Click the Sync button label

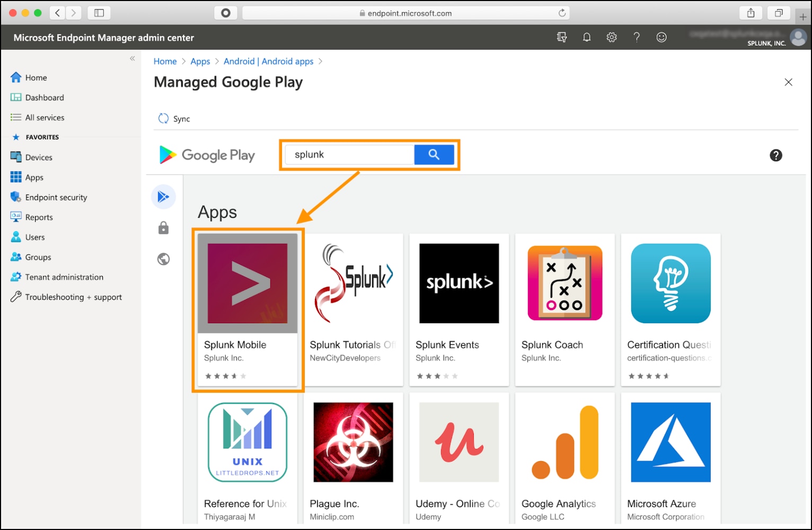[182, 119]
